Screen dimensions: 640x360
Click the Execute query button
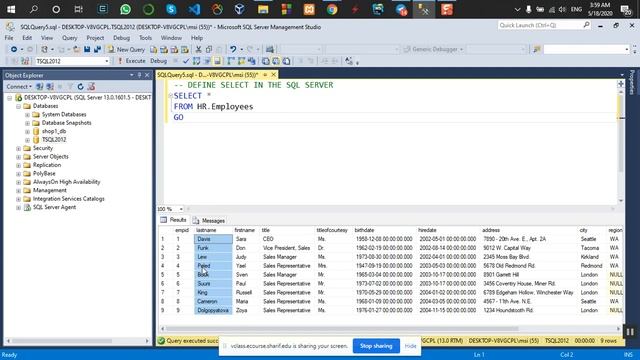[131, 61]
